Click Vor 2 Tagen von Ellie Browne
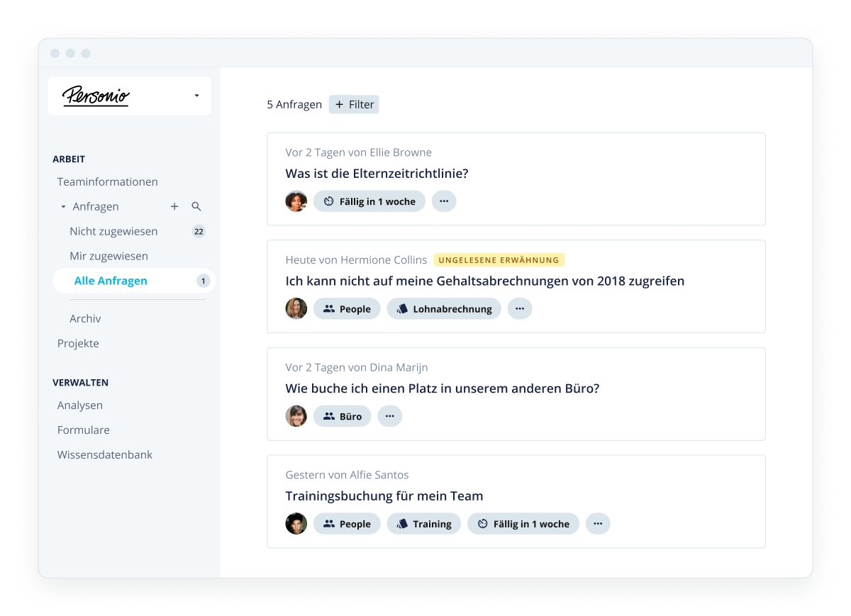851x616 pixels. [x=359, y=152]
